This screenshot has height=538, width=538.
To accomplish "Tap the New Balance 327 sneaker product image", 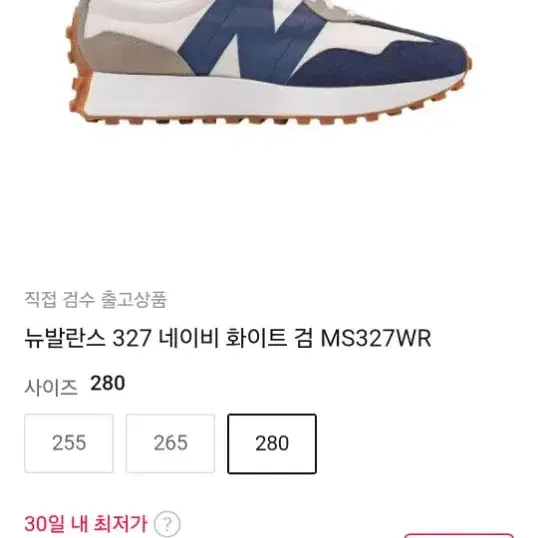I will point(269,62).
